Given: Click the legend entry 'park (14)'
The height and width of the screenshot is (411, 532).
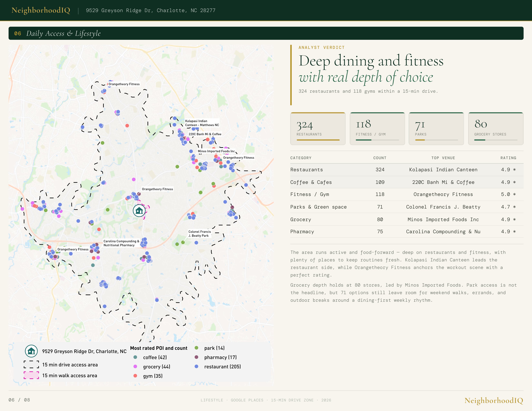Looking at the screenshot, I should coord(214,348).
